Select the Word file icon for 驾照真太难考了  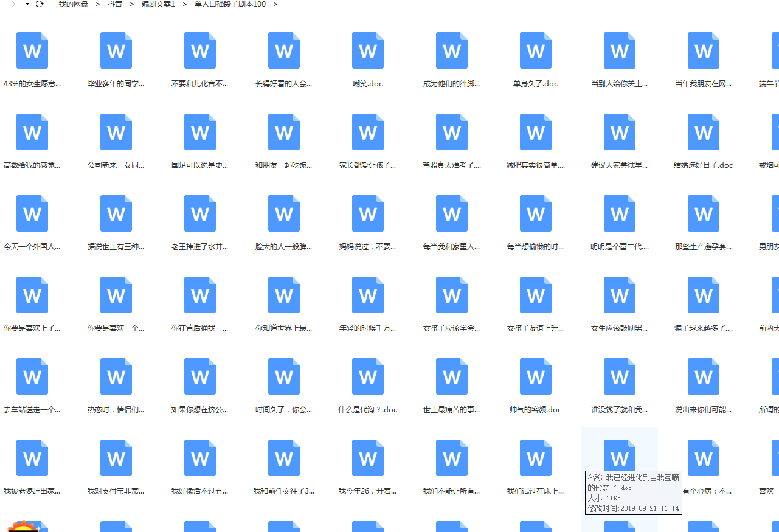click(452, 132)
